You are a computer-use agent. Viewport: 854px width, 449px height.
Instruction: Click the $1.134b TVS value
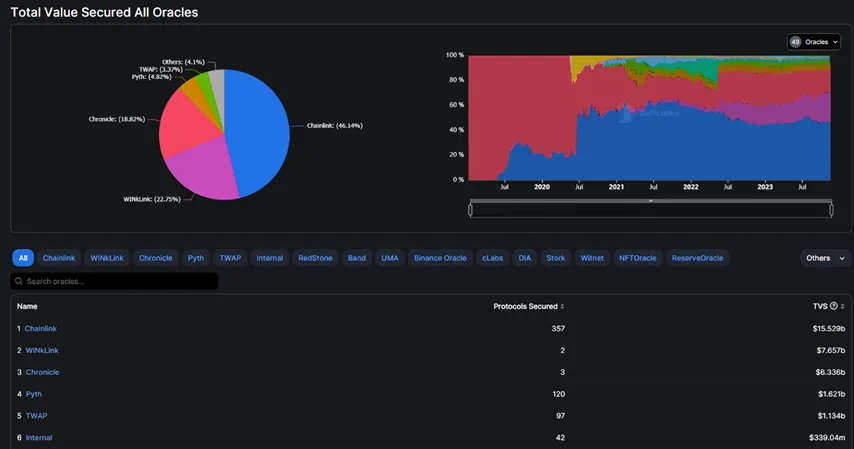pyautogui.click(x=831, y=416)
